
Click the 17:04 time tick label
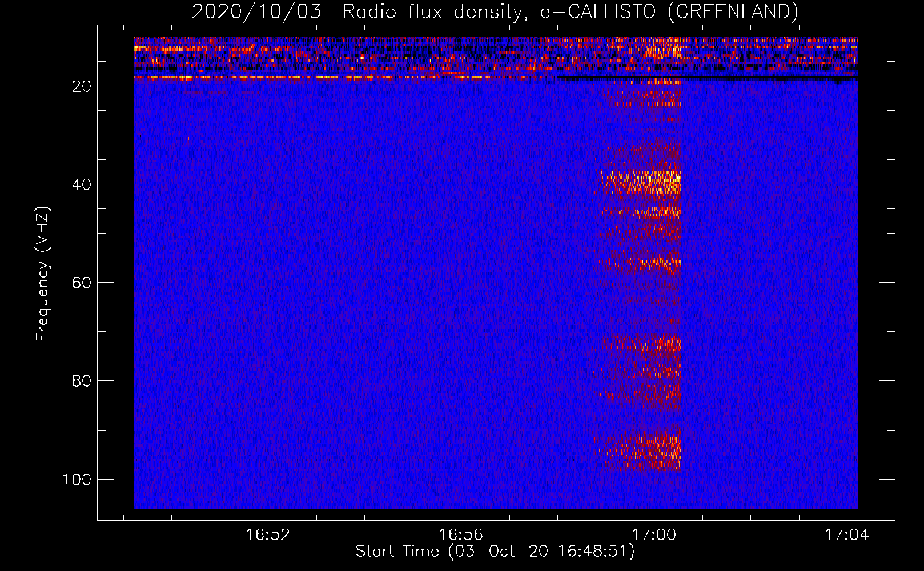(x=846, y=535)
